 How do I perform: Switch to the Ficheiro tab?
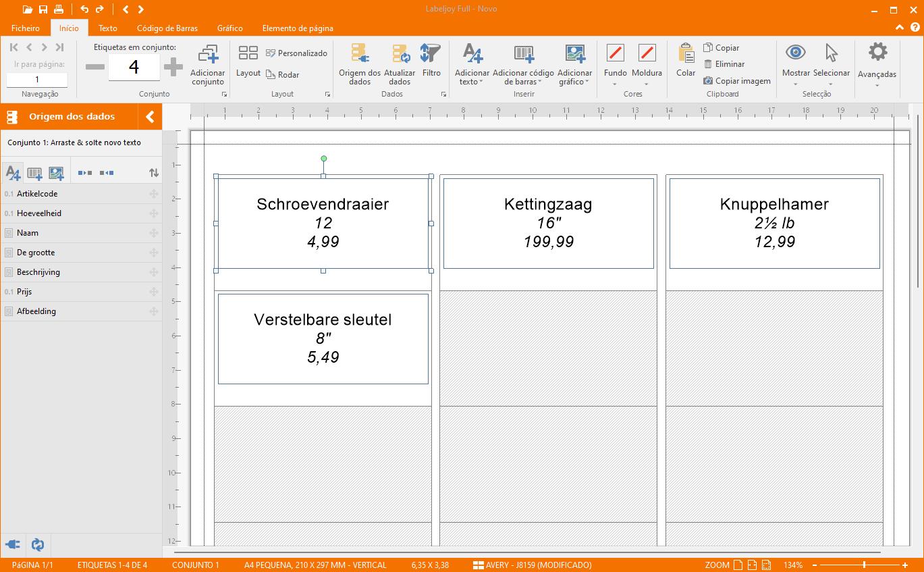point(26,28)
